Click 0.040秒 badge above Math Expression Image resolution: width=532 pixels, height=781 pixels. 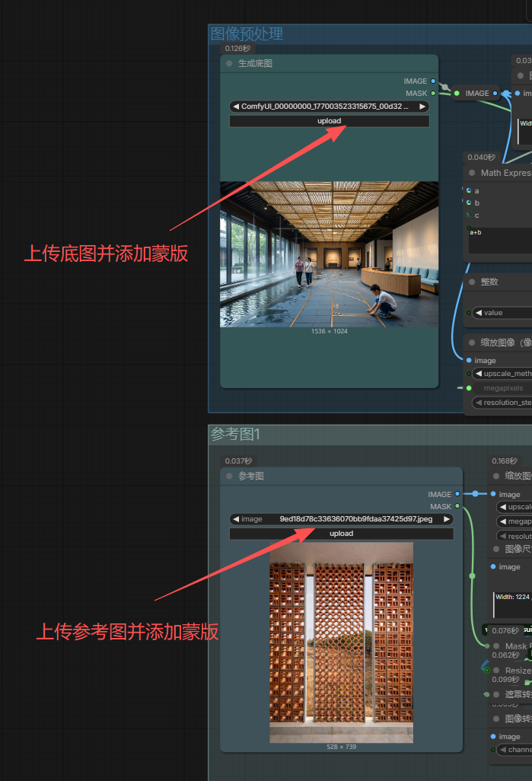481,158
